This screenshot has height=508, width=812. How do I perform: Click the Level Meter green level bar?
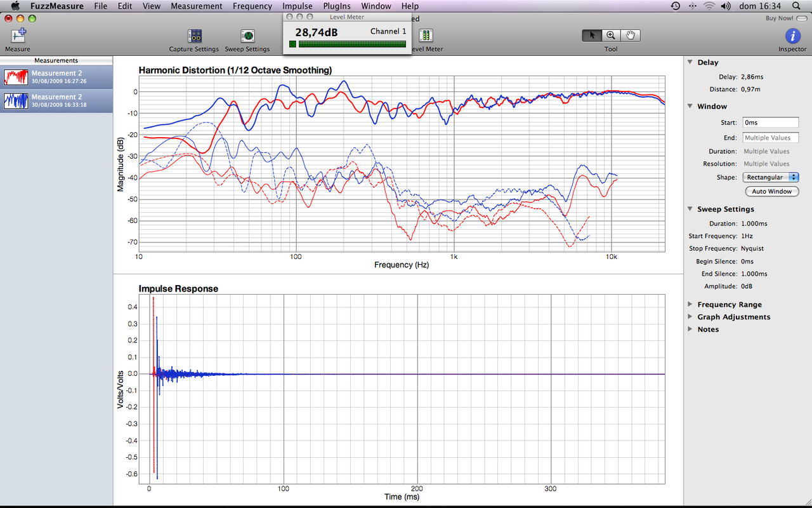click(x=352, y=44)
